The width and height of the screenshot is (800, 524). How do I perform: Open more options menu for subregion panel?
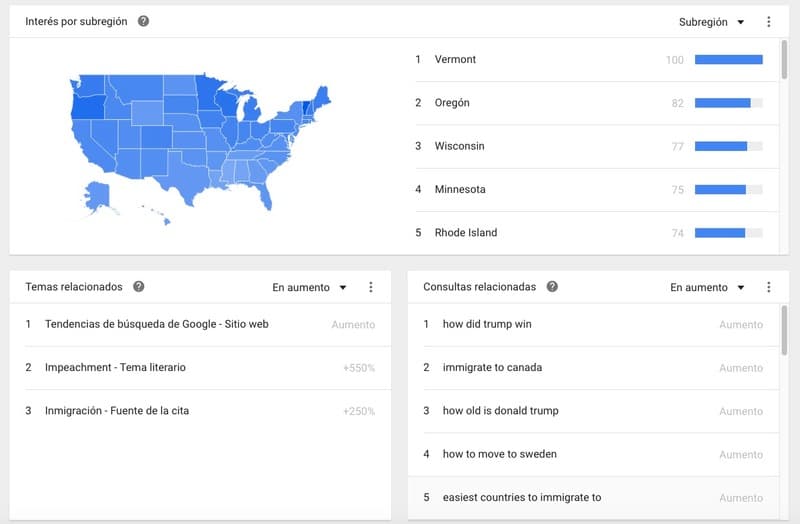768,22
